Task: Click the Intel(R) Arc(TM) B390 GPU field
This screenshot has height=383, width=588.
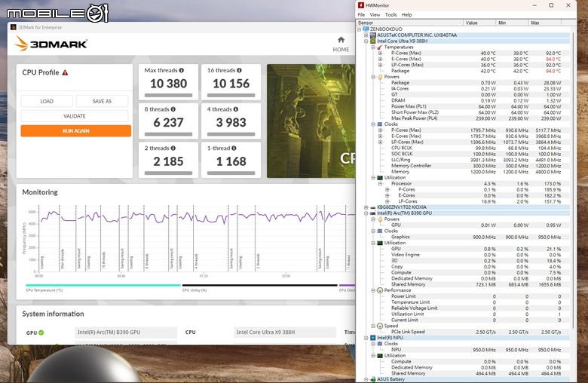Action: (126, 332)
